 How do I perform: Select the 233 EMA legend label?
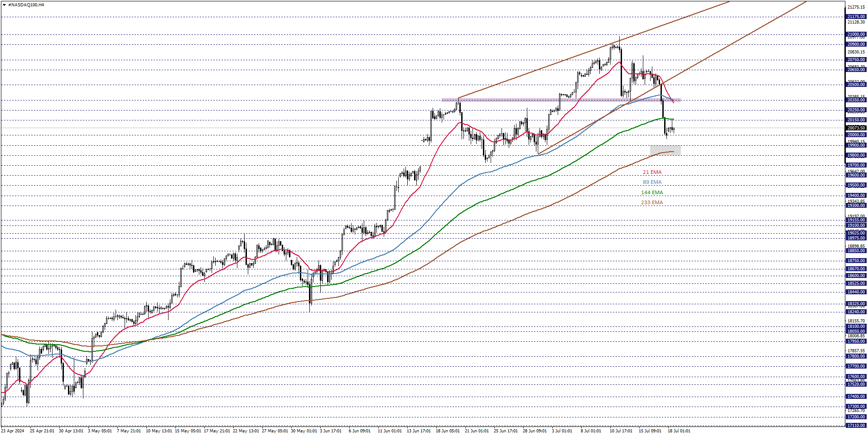pos(652,203)
